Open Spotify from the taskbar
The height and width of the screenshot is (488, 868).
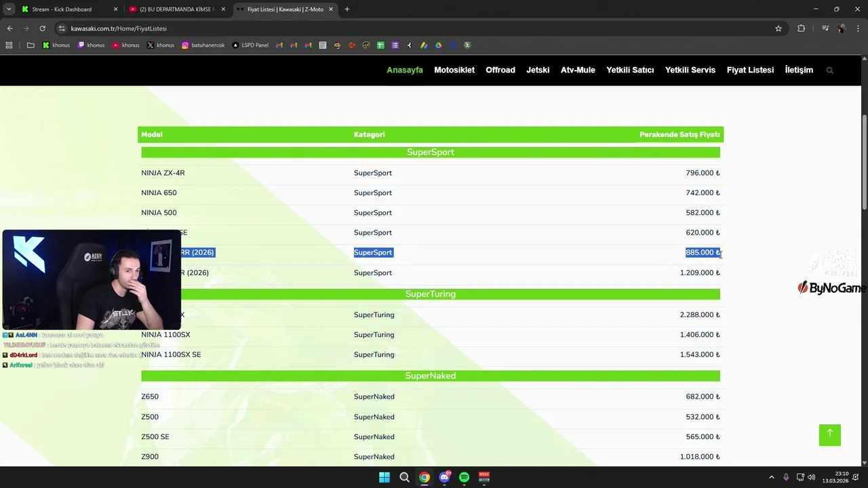point(464,477)
